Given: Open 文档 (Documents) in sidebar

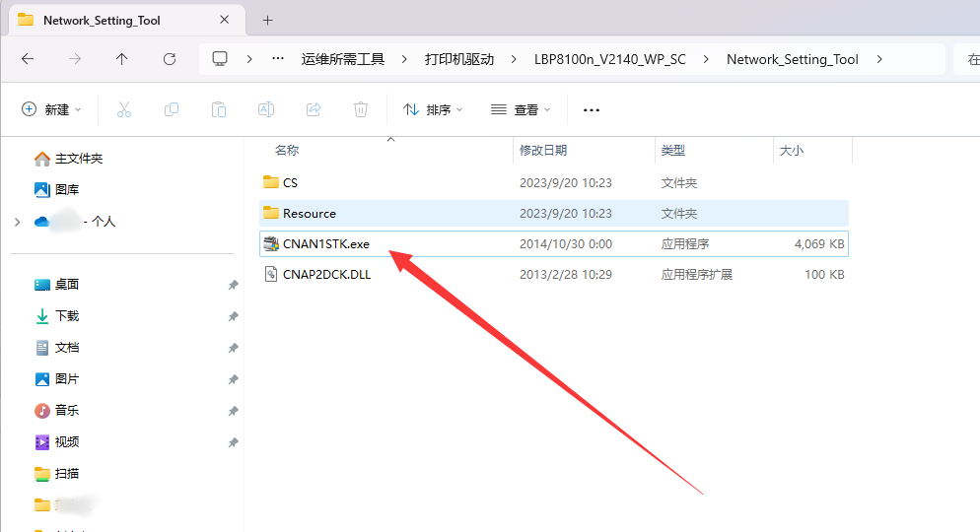Looking at the screenshot, I should [x=56, y=348].
